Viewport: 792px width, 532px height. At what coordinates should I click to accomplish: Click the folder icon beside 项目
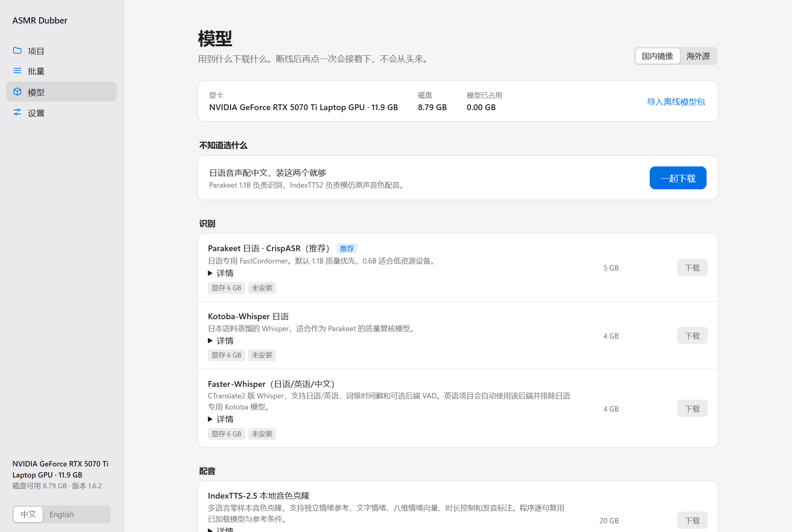[17, 51]
